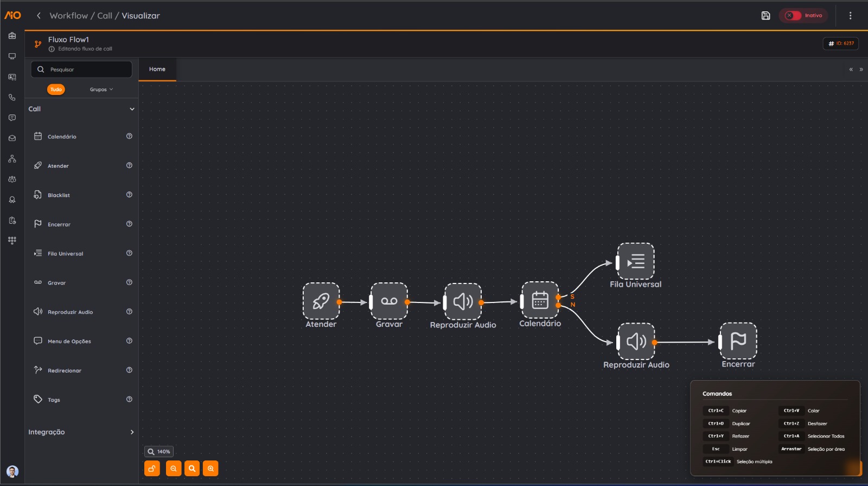Click the zoom out button
Viewport: 868px width, 486px height.
click(174, 469)
